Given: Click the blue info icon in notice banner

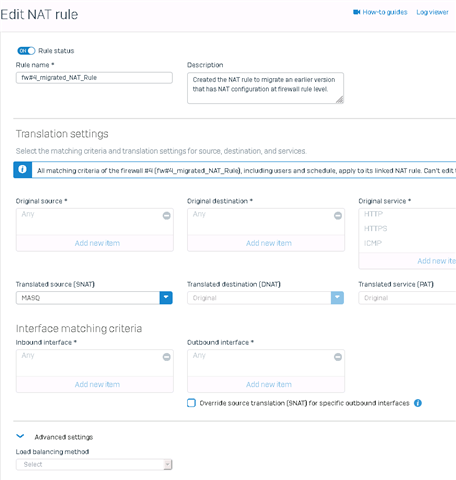Looking at the screenshot, I should [x=23, y=170].
